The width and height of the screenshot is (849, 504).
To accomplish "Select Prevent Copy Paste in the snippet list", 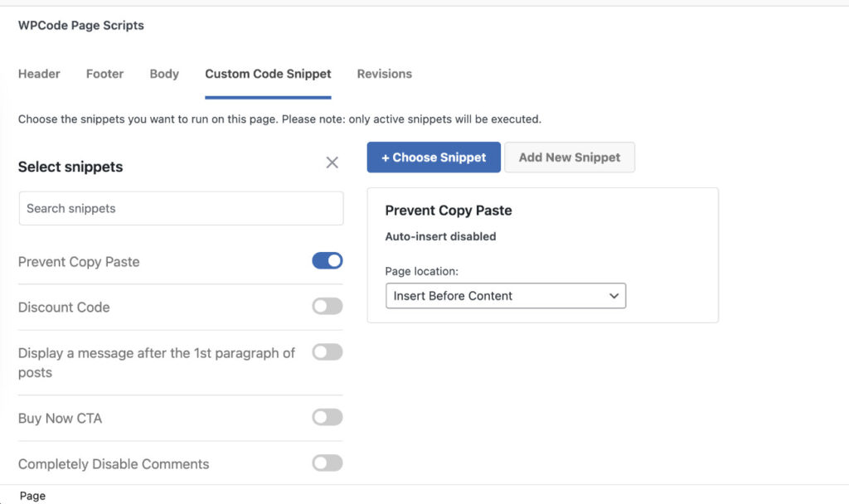I will tap(78, 260).
